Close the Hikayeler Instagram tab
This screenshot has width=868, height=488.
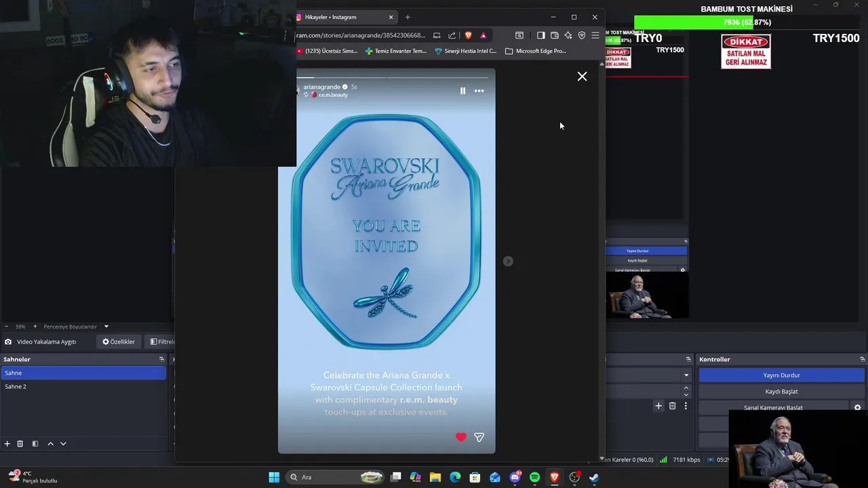coord(391,17)
